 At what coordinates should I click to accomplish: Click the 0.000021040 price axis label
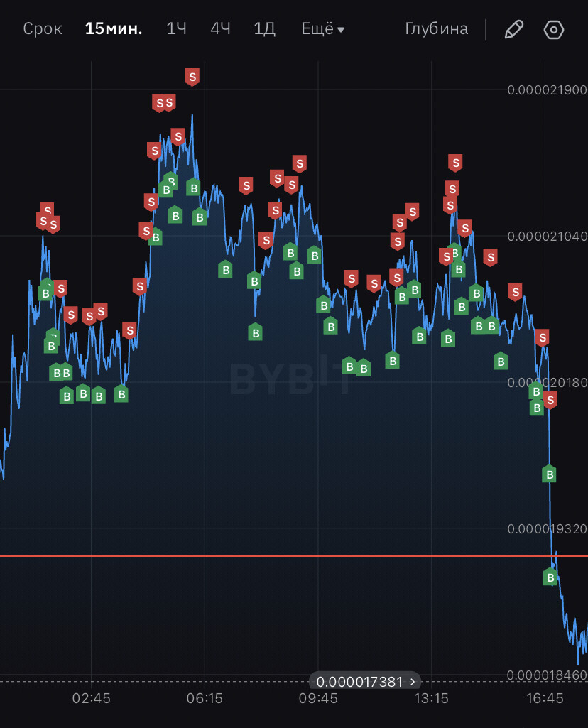click(547, 237)
